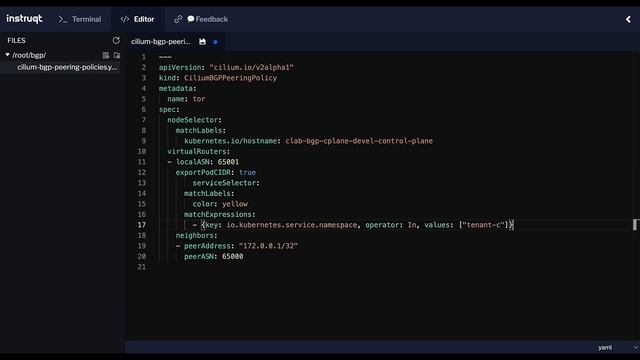This screenshot has height=360, width=640.
Task: Refresh the files list
Action: pos(116,40)
